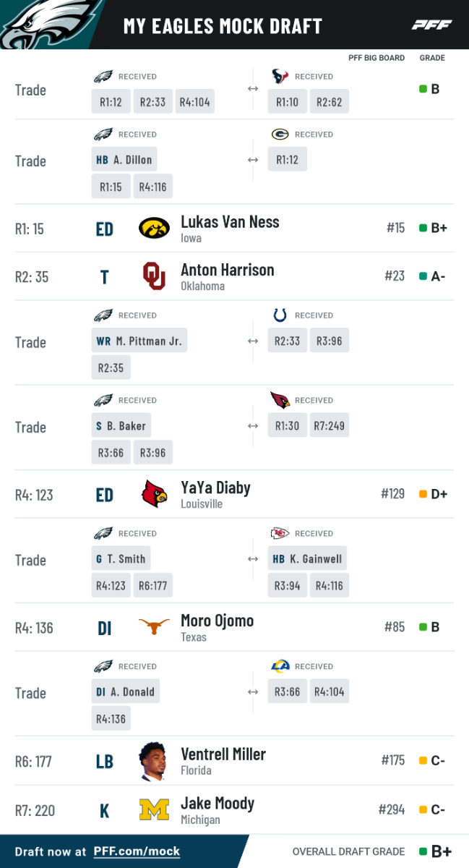Open the PFF.com/mock link

pos(137,851)
